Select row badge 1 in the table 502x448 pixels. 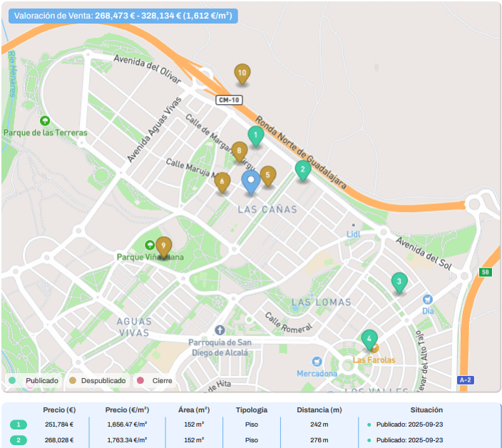pos(19,424)
